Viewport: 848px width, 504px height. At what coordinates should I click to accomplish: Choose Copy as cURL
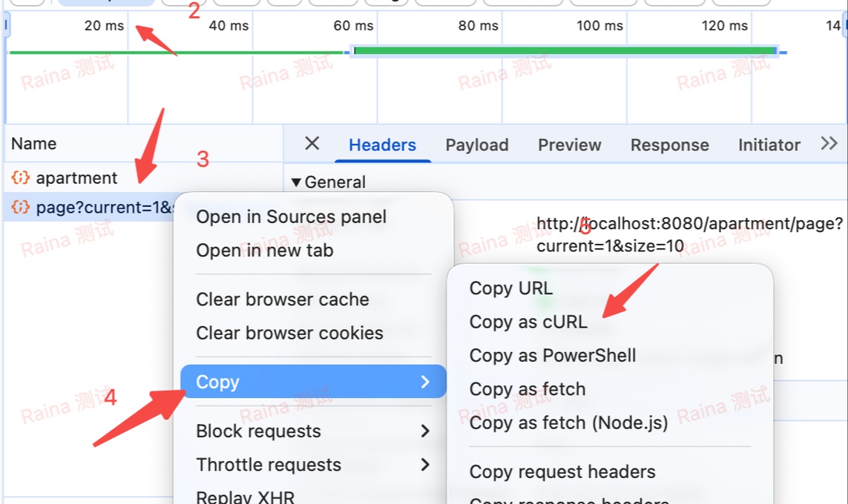point(527,322)
